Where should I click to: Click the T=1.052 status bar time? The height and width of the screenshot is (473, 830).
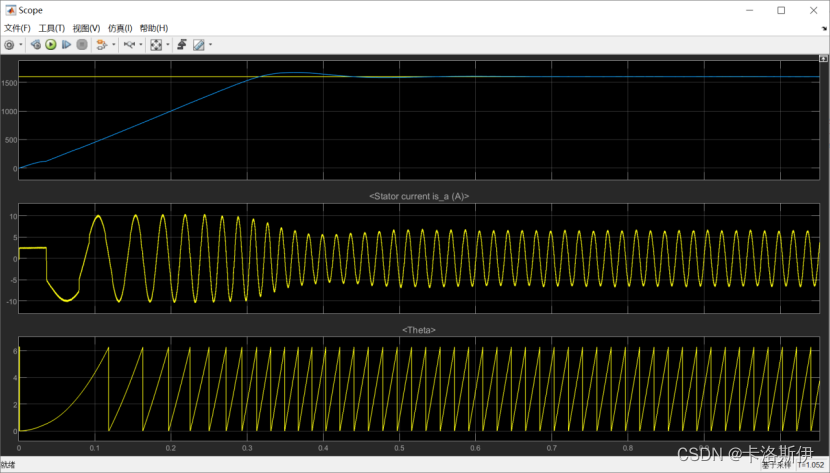[x=813, y=465]
